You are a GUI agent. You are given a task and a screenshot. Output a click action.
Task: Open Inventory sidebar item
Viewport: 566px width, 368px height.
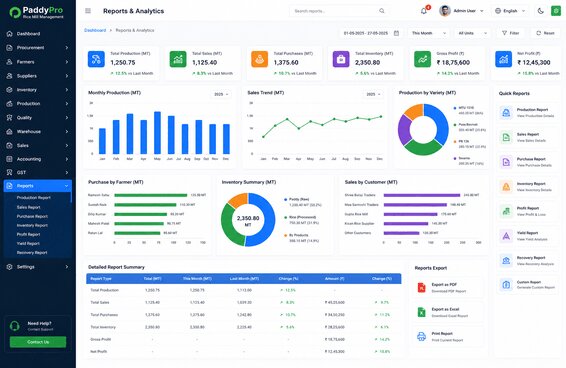tap(38, 90)
